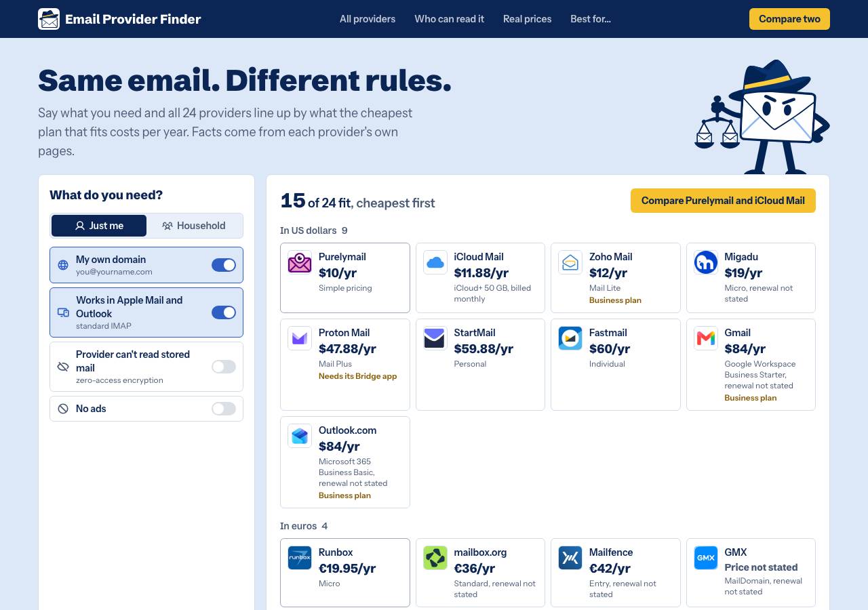Click the Migadu logo icon

click(x=706, y=262)
